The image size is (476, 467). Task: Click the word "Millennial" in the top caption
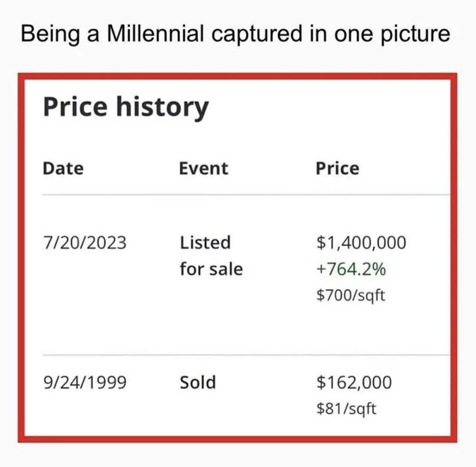[156, 34]
